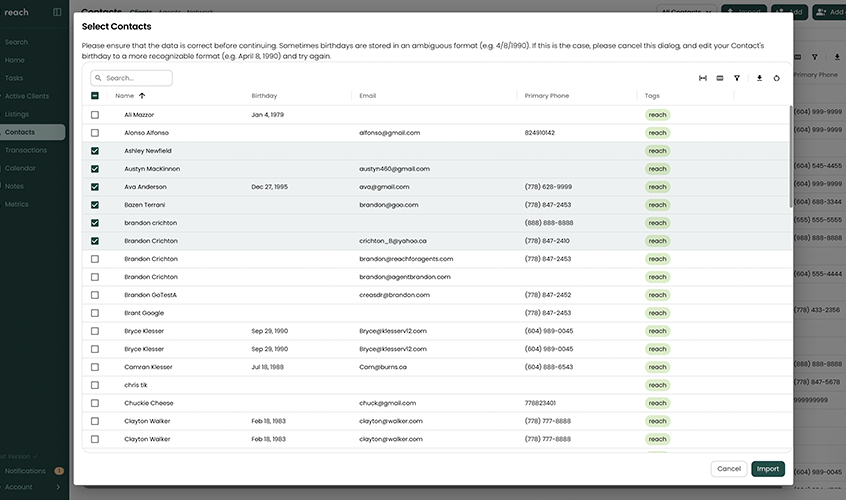Image resolution: width=846 pixels, height=500 pixels.
Task: Click the refresh icon in dialog toolbar
Action: click(x=776, y=77)
